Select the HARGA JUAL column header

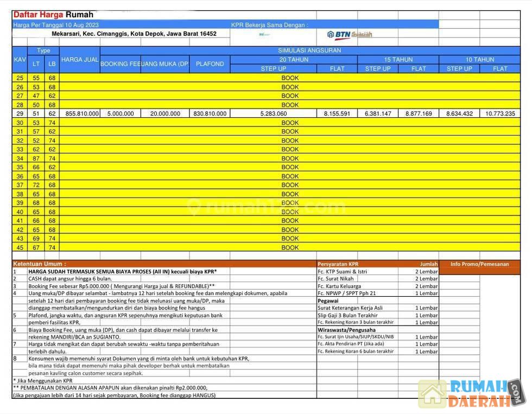click(79, 60)
